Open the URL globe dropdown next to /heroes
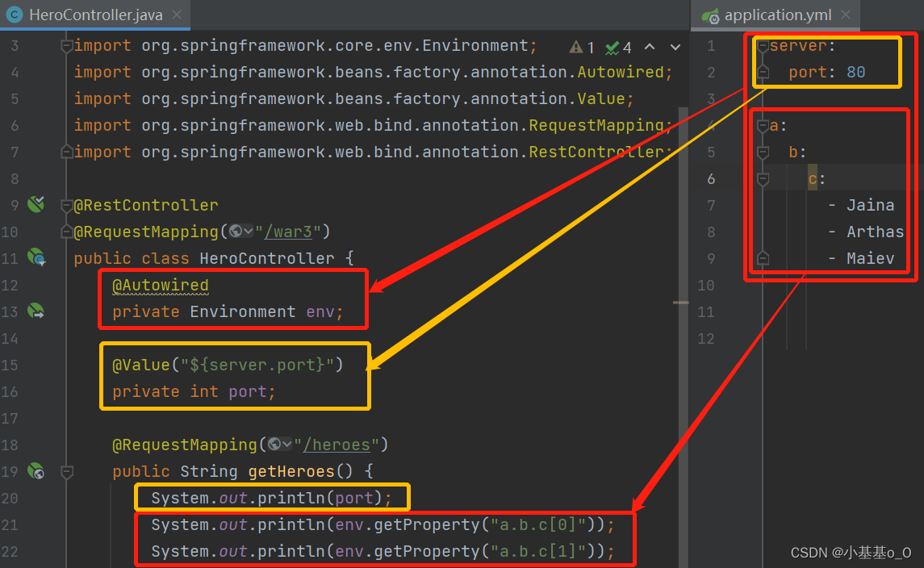Image resolution: width=924 pixels, height=568 pixels. [279, 445]
